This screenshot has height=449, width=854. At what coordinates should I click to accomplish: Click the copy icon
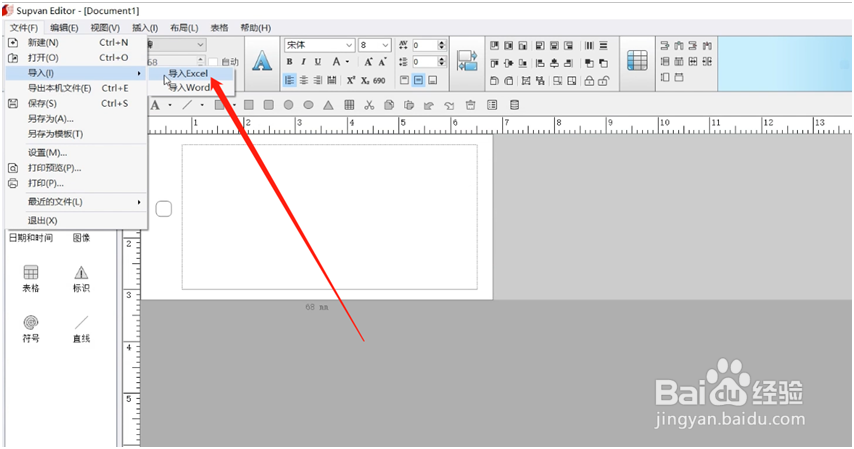[x=389, y=105]
